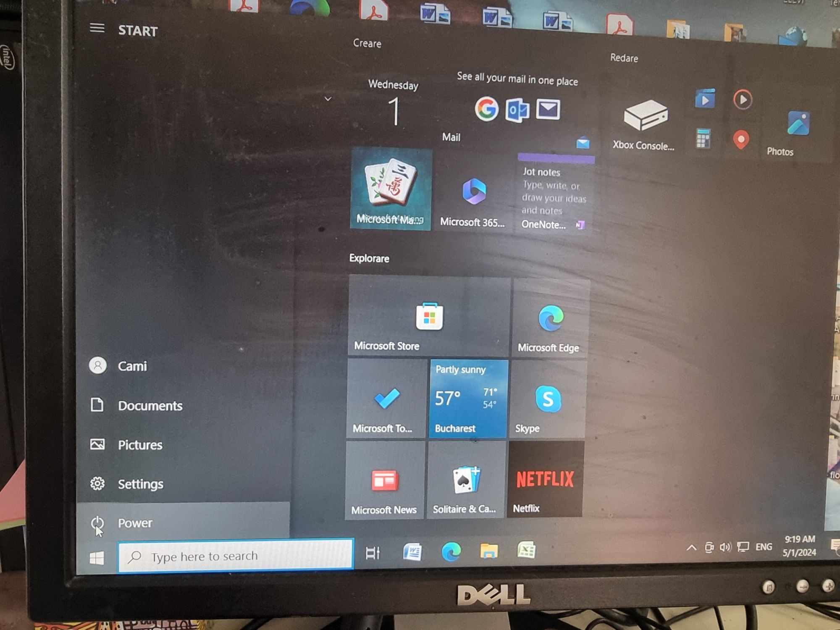The height and width of the screenshot is (630, 840).
Task: Open Photos application
Action: pos(796,122)
